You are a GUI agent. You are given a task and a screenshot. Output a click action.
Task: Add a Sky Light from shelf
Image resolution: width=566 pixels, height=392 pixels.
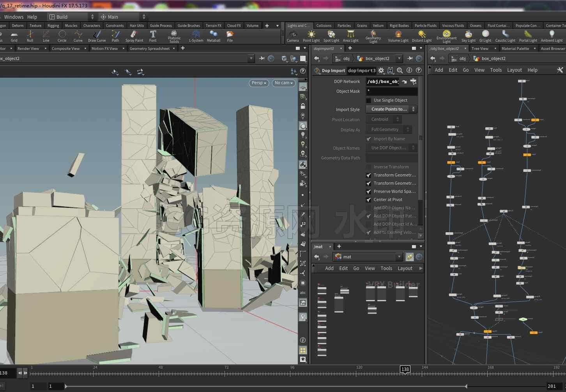(468, 36)
